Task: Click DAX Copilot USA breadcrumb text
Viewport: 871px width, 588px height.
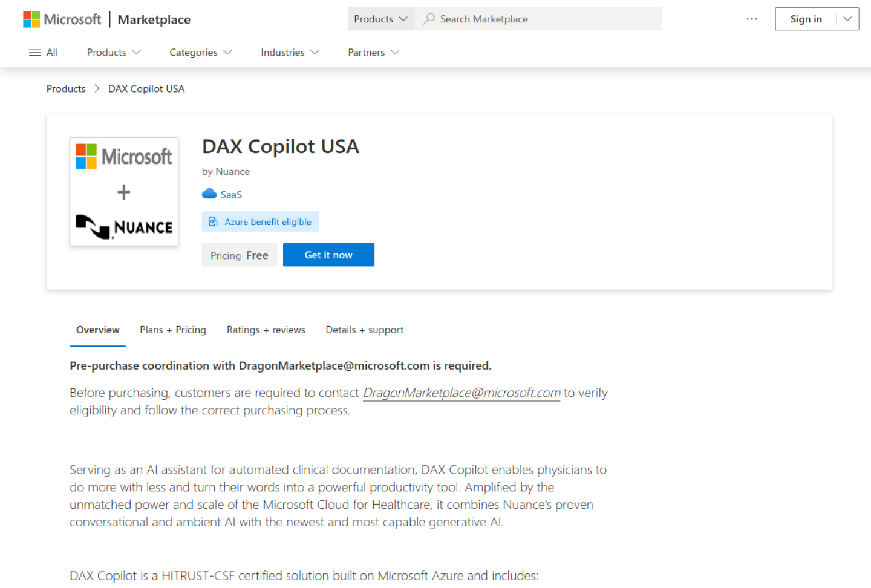Action: (146, 89)
